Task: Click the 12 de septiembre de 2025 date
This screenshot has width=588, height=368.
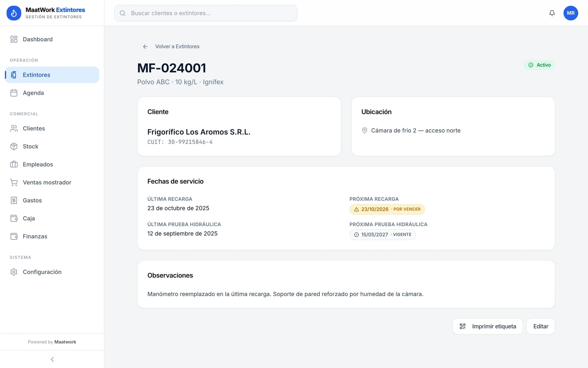Action: click(x=182, y=234)
